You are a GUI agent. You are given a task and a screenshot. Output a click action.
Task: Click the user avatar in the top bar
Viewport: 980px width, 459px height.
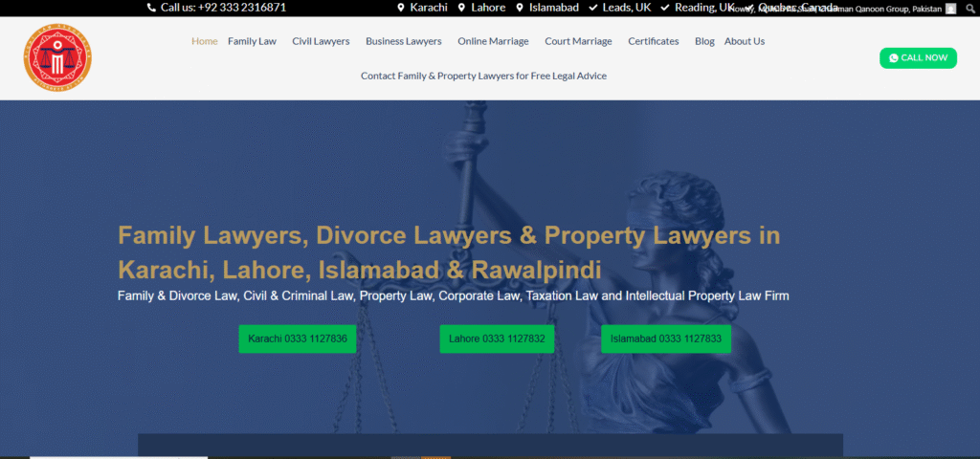(950, 9)
